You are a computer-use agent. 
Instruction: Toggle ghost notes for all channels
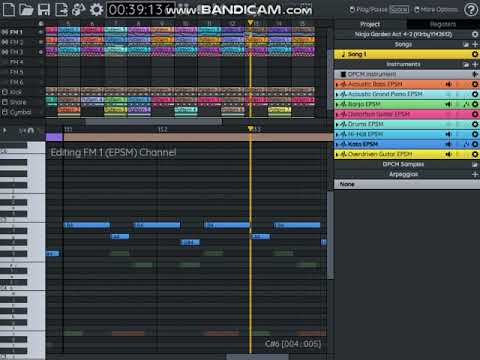click(41, 23)
